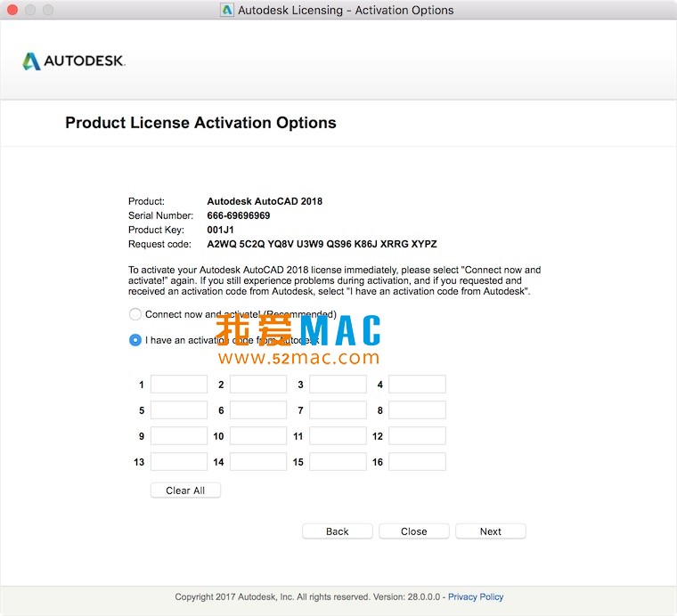
Task: Click the Close button
Action: pos(414,531)
